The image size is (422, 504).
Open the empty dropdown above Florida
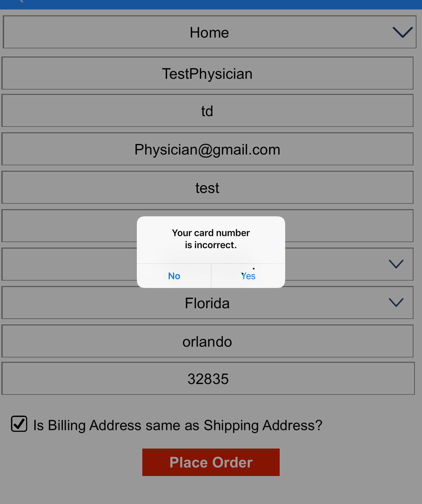pos(69,264)
